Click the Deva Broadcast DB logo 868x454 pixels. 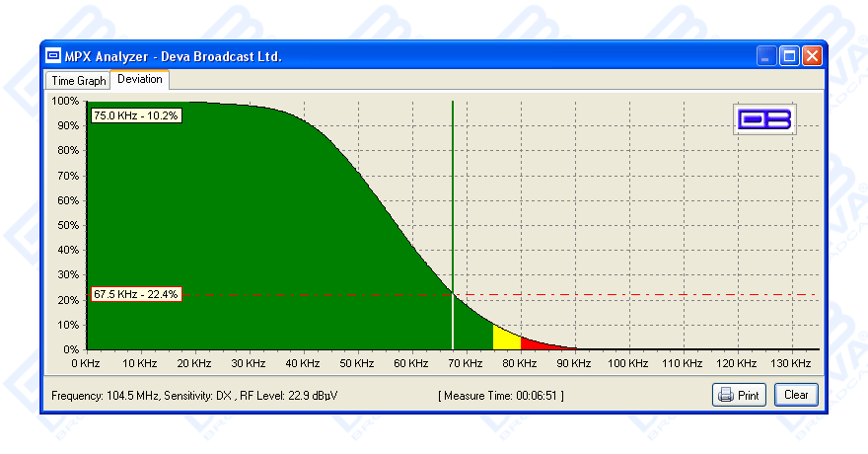tap(764, 119)
